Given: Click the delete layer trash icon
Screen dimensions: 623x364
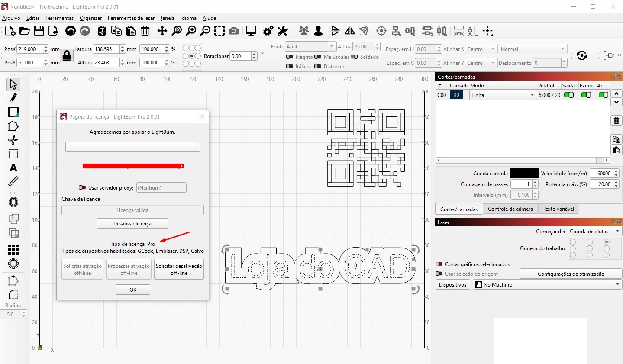Looking at the screenshot, I should tap(617, 121).
